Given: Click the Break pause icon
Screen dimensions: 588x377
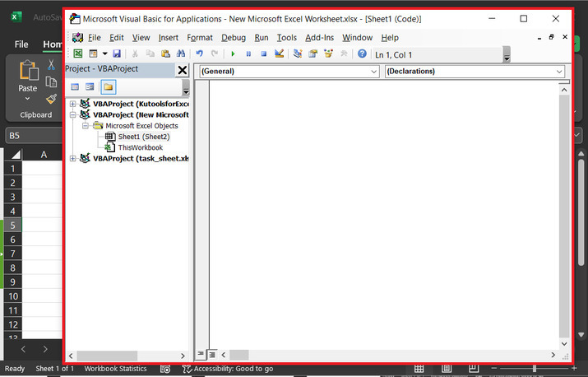Looking at the screenshot, I should (x=248, y=54).
